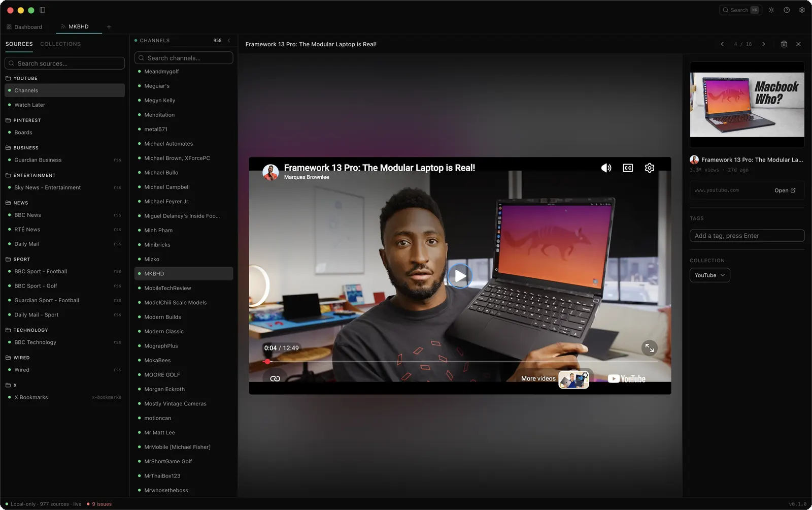The image size is (812, 510).
Task: Select the MOORE GOLF channel
Action: tap(184, 375)
